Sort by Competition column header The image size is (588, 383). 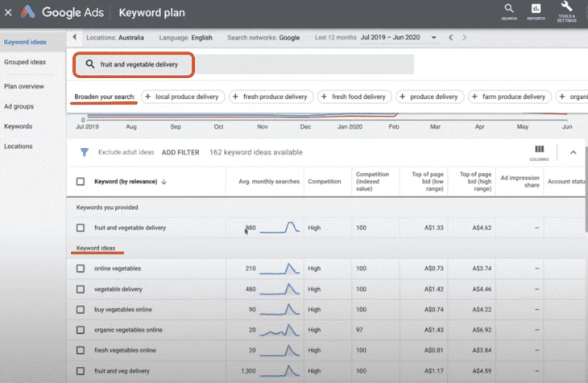point(325,181)
